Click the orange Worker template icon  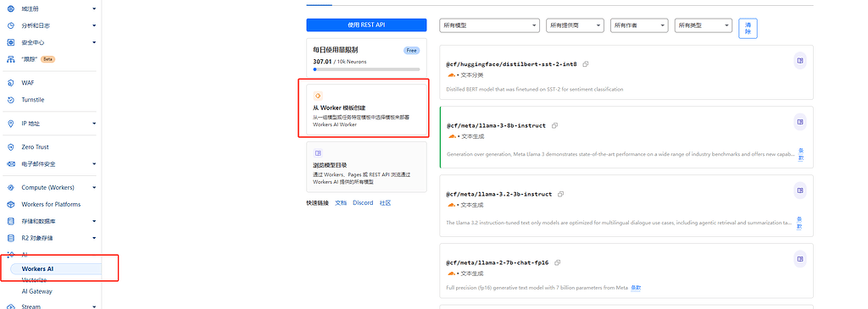click(x=318, y=96)
